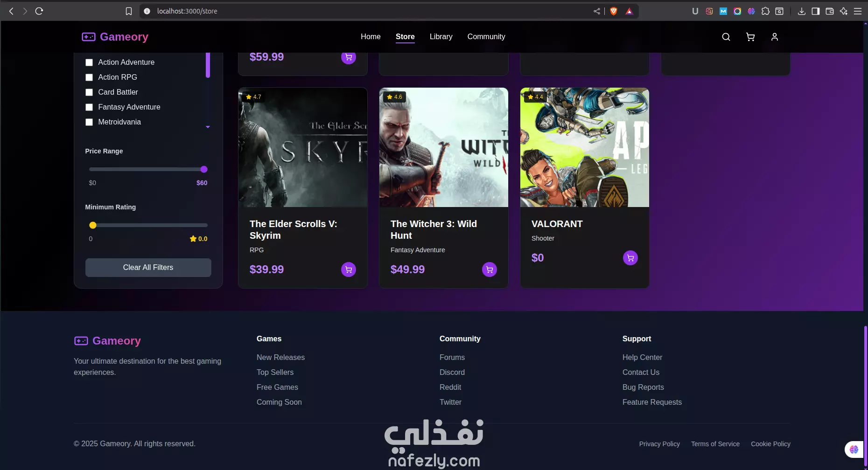Open Top Sellers footer link
868x470 pixels.
coord(275,373)
